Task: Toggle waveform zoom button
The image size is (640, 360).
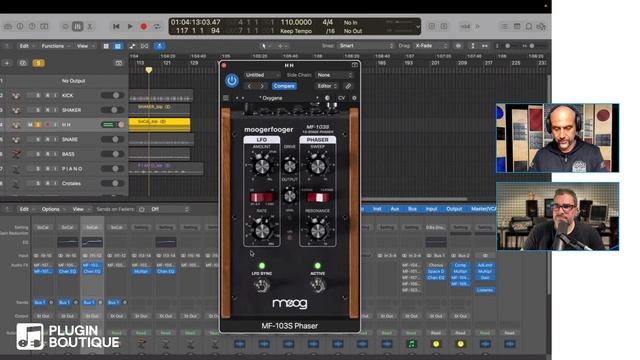Action: coord(458,46)
